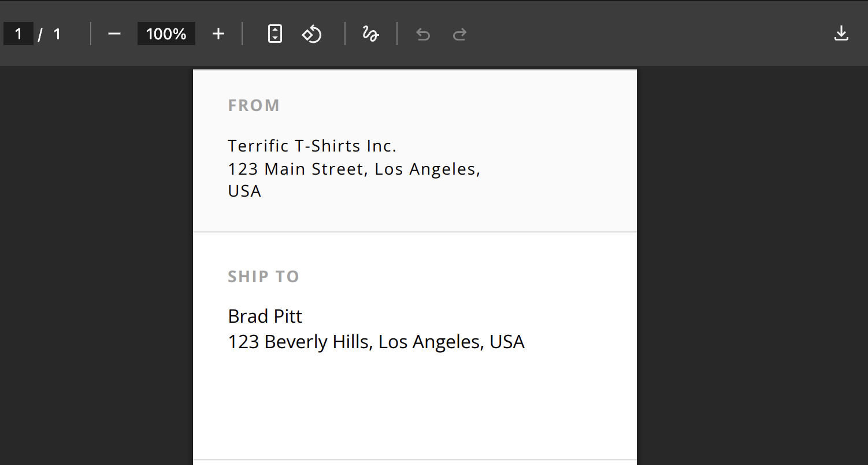Click the undo arrow icon
This screenshot has height=465, width=868.
423,35
